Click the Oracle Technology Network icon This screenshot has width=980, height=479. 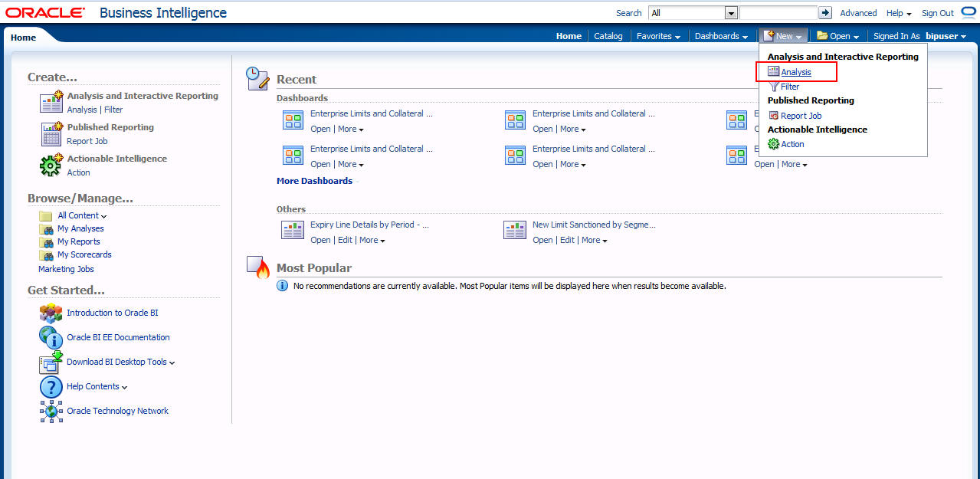coord(51,411)
